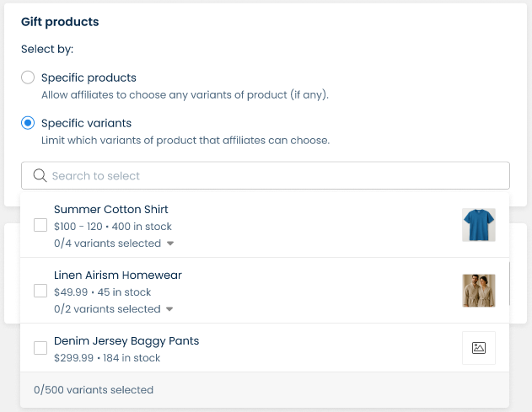
Task: Click the Denim Jersey placeholder image icon
Action: point(479,348)
